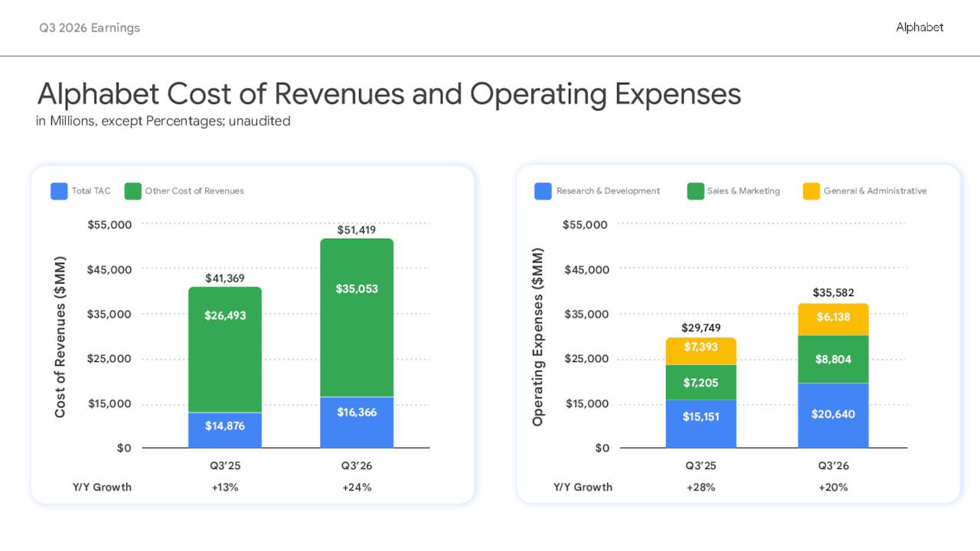Click the 'Q3 2026 Earnings' header text
Screen dimensions: 980x551
pyautogui.click(x=90, y=28)
